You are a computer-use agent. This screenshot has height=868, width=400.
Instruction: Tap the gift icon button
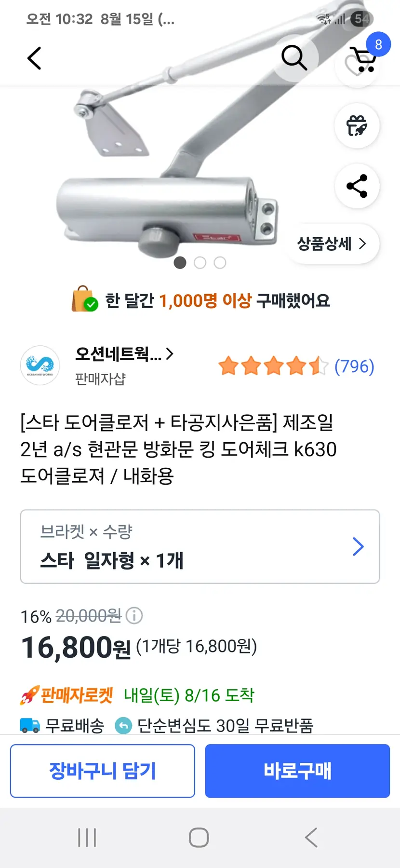357,126
